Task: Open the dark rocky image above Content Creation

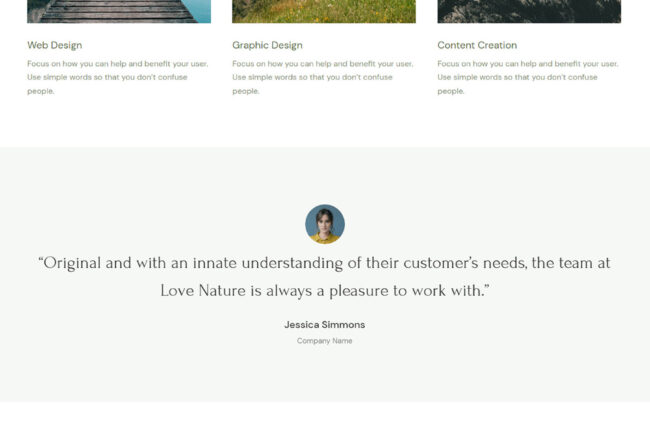Action: pyautogui.click(x=529, y=11)
